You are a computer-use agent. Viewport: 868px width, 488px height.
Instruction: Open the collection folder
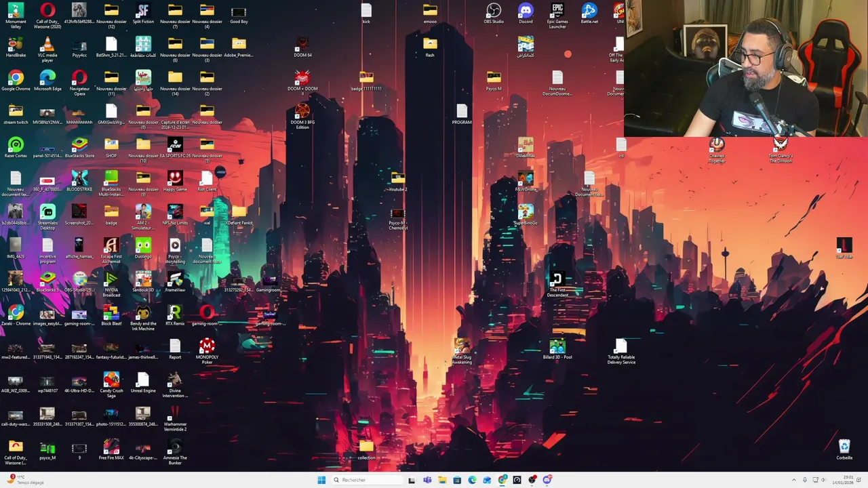click(366, 449)
